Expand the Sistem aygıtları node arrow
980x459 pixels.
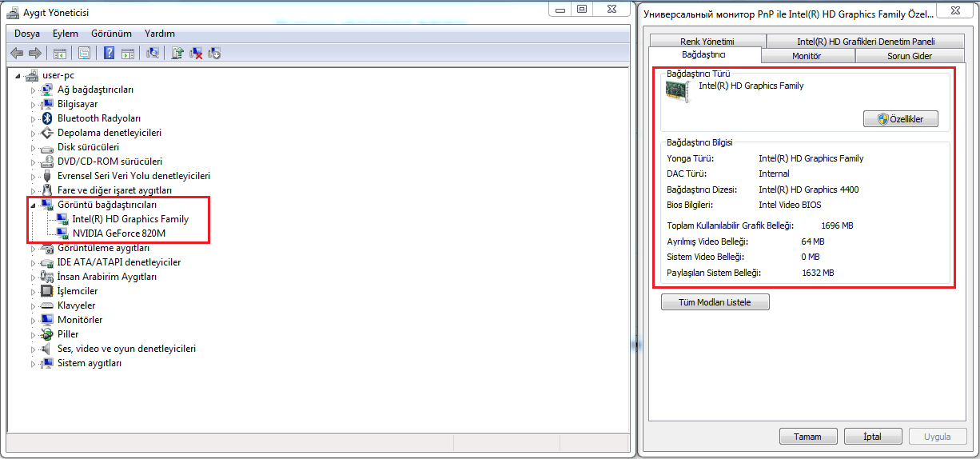[34, 364]
